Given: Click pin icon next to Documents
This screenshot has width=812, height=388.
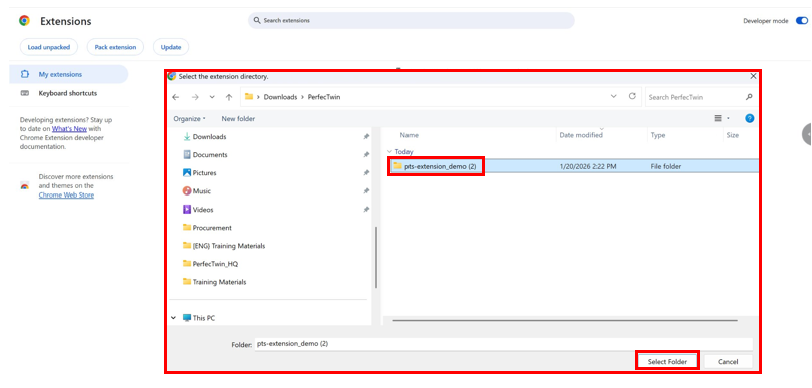Looking at the screenshot, I should point(366,155).
